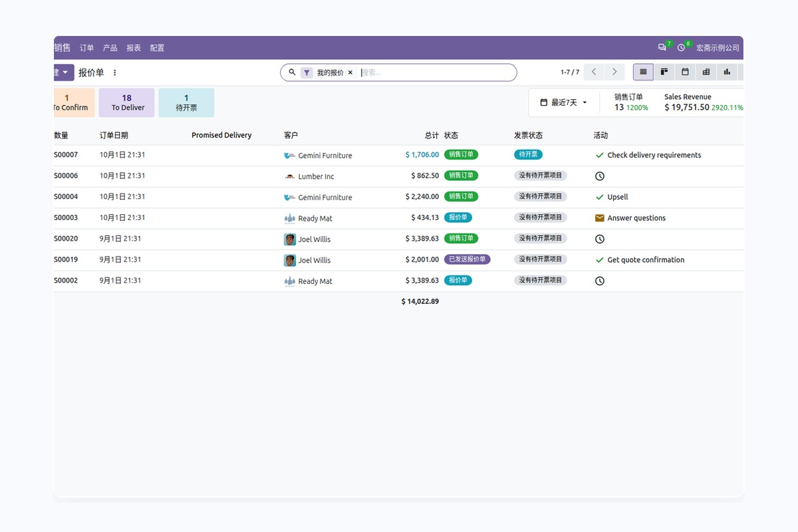Go to previous page of records
This screenshot has width=798, height=532.
click(595, 72)
